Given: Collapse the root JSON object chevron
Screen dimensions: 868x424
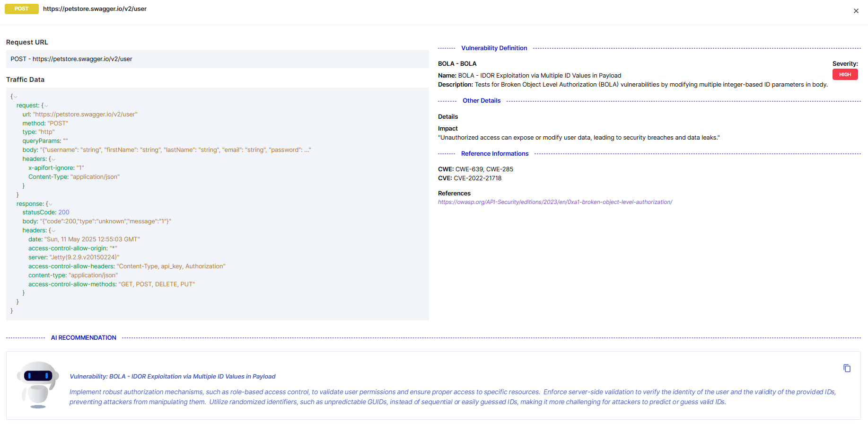Looking at the screenshot, I should point(16,97).
